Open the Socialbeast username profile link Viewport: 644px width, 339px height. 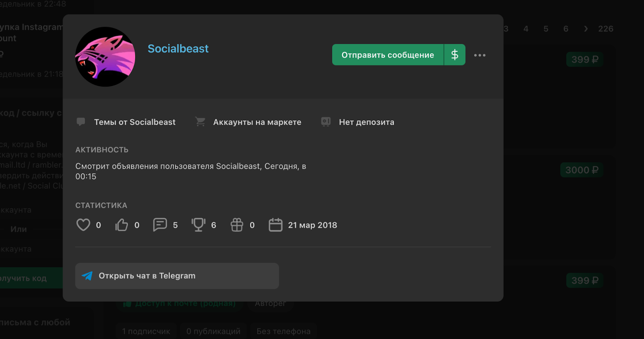pos(178,49)
